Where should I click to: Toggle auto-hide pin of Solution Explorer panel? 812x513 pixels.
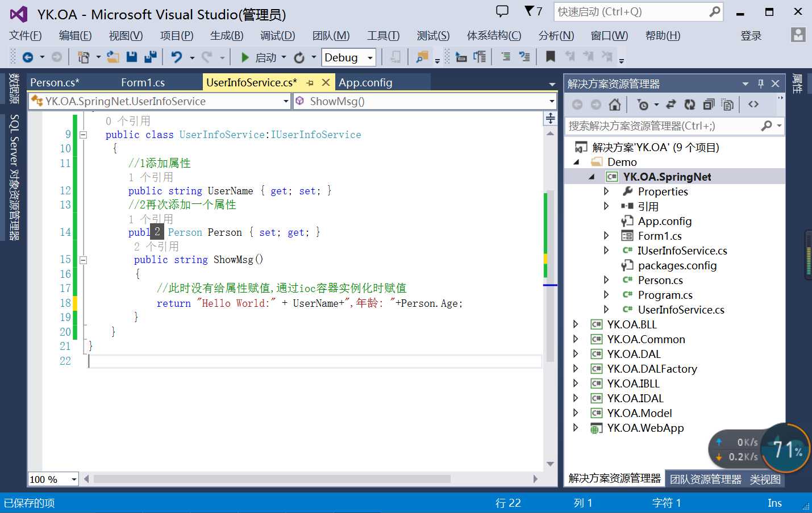[761, 84]
